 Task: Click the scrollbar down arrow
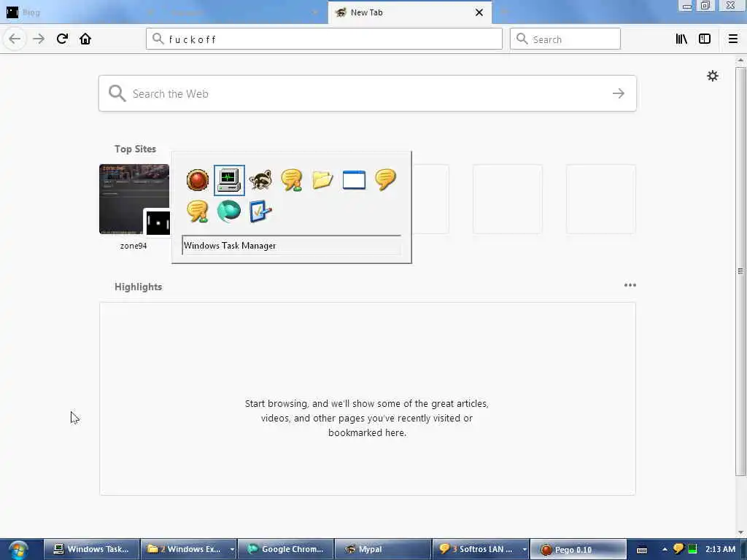pos(740,532)
